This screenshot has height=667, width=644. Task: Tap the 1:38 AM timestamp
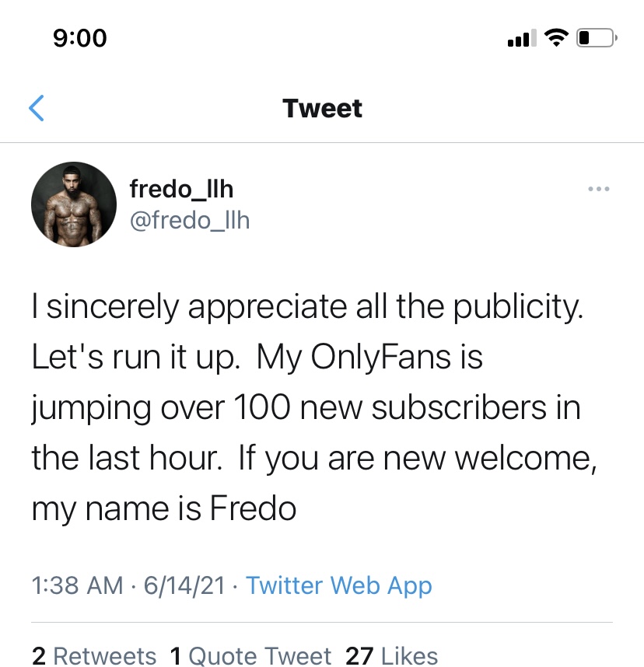pos(77,585)
